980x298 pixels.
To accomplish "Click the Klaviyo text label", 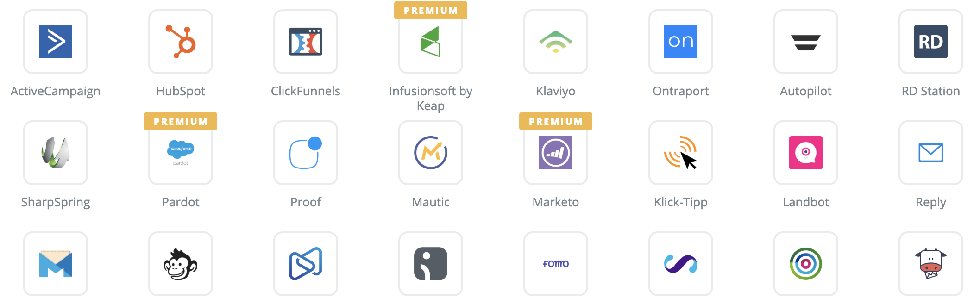I will pyautogui.click(x=556, y=91).
